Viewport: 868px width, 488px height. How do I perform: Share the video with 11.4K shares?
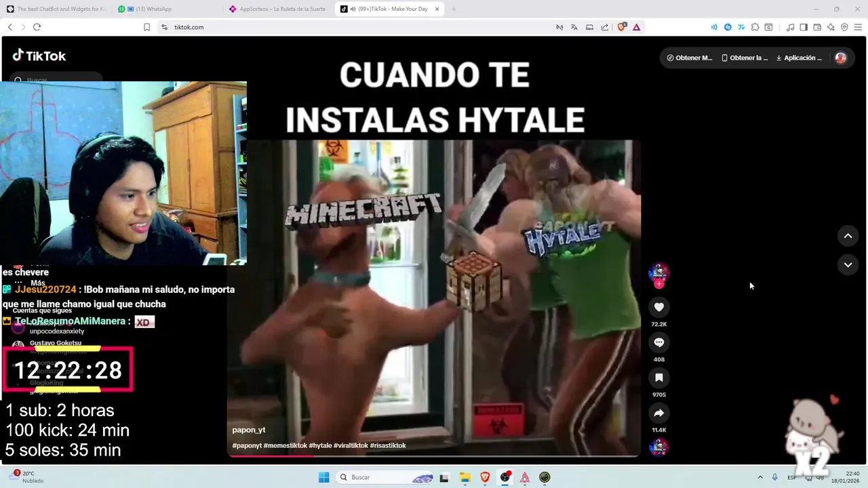click(x=658, y=413)
